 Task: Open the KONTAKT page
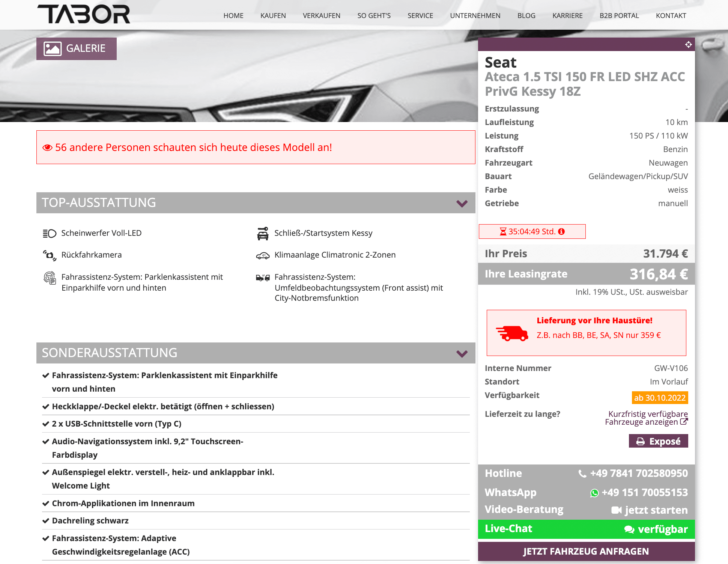point(671,16)
